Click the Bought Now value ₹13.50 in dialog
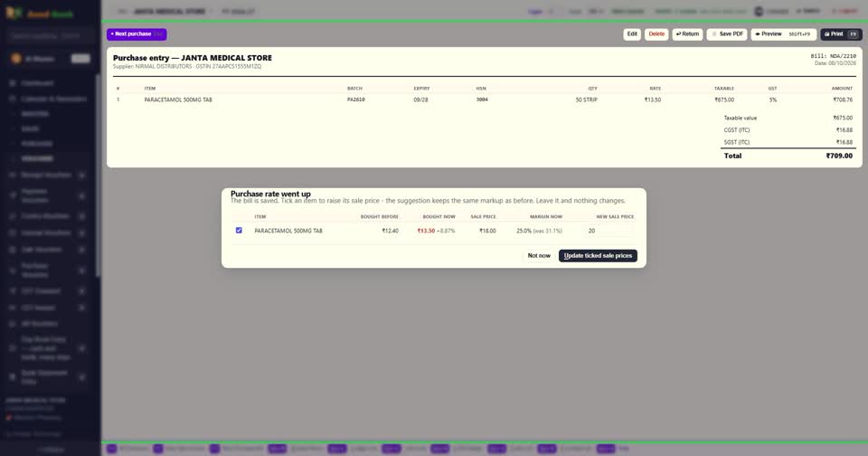 tap(426, 231)
